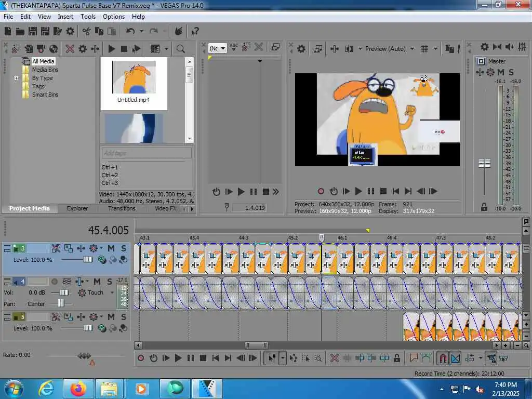The height and width of the screenshot is (399, 532).
Task: Arm audio track 4 for record
Action: (54, 281)
